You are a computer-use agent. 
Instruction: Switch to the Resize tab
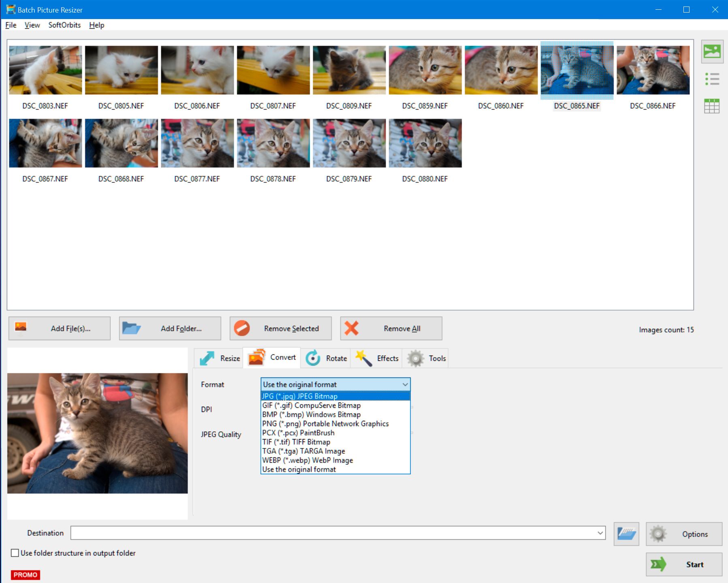pos(220,358)
